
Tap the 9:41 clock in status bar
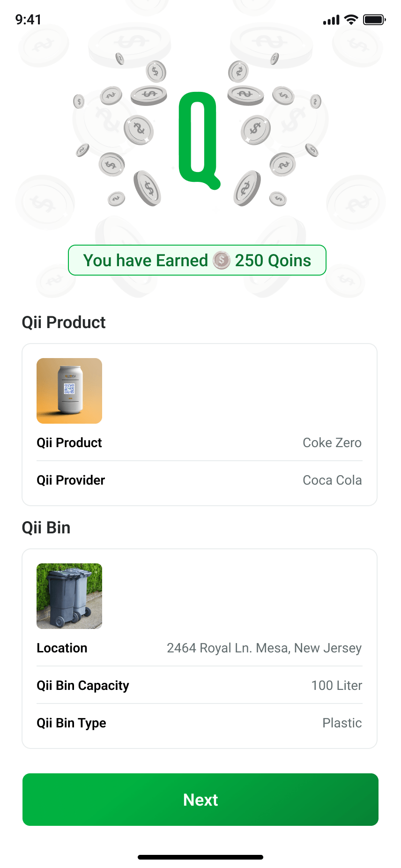coord(28,20)
